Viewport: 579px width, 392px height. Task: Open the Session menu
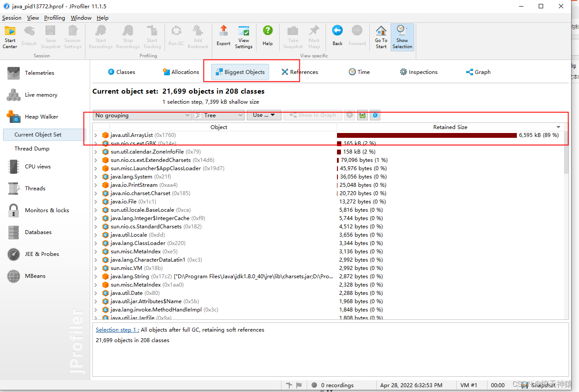click(12, 18)
